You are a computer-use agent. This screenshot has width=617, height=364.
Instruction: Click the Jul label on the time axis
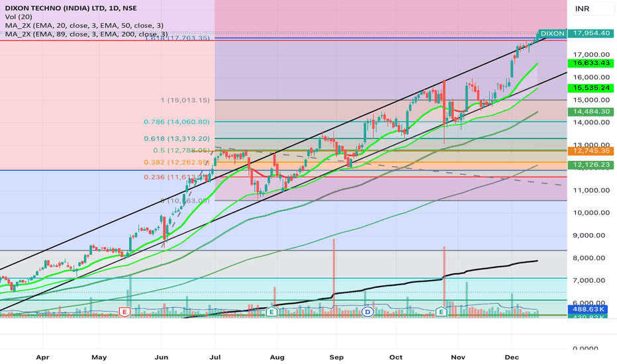click(x=215, y=357)
